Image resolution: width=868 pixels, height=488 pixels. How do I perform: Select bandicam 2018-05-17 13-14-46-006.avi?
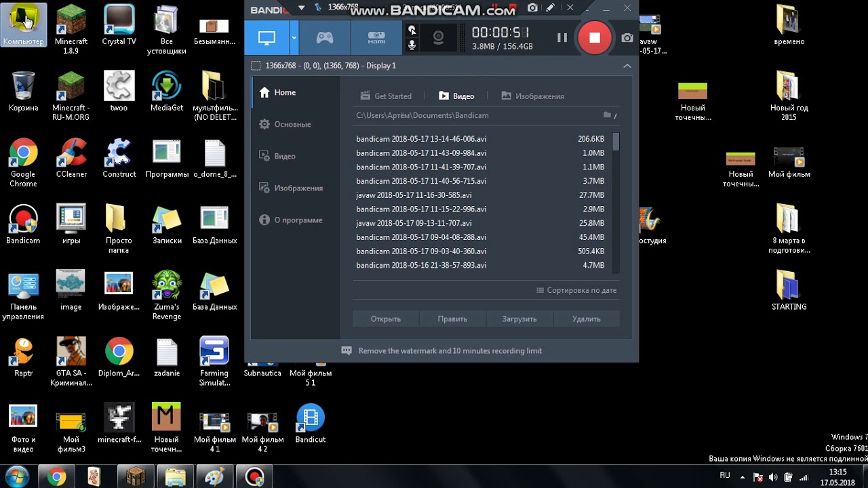[480, 139]
